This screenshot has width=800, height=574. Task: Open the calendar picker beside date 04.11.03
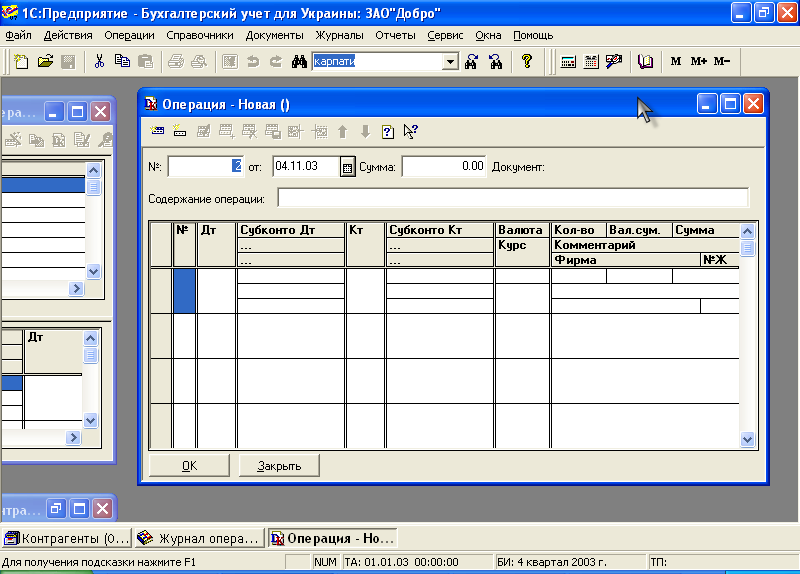(x=347, y=167)
